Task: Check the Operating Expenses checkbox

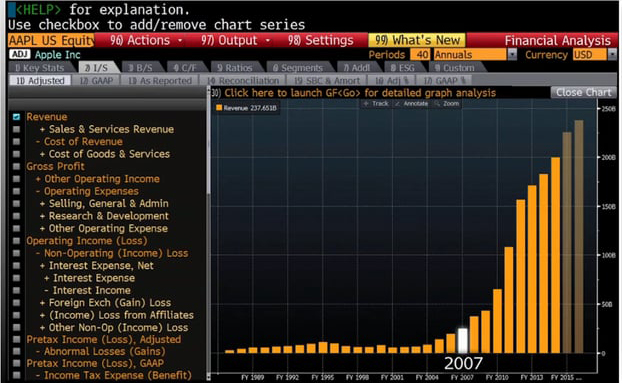Action: [16, 191]
